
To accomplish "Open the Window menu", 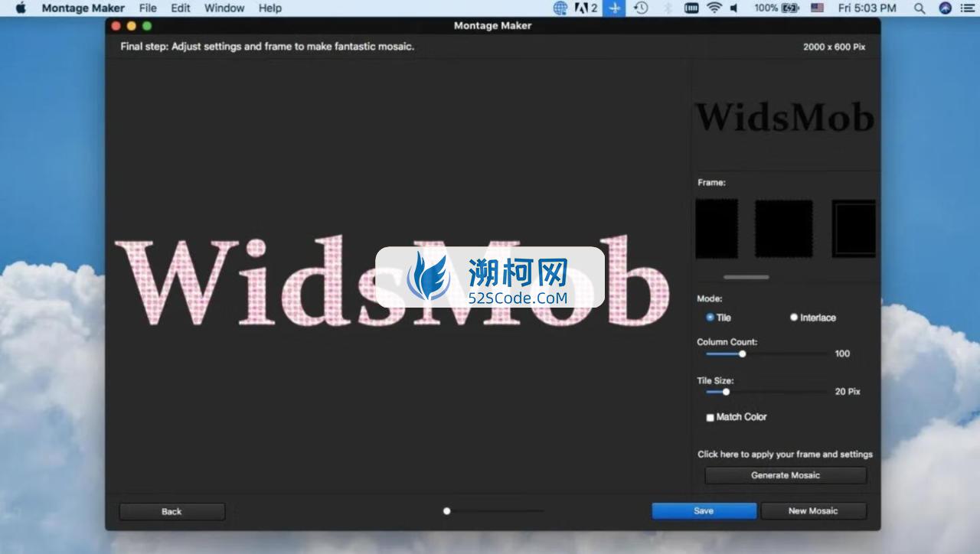I will 224,8.
